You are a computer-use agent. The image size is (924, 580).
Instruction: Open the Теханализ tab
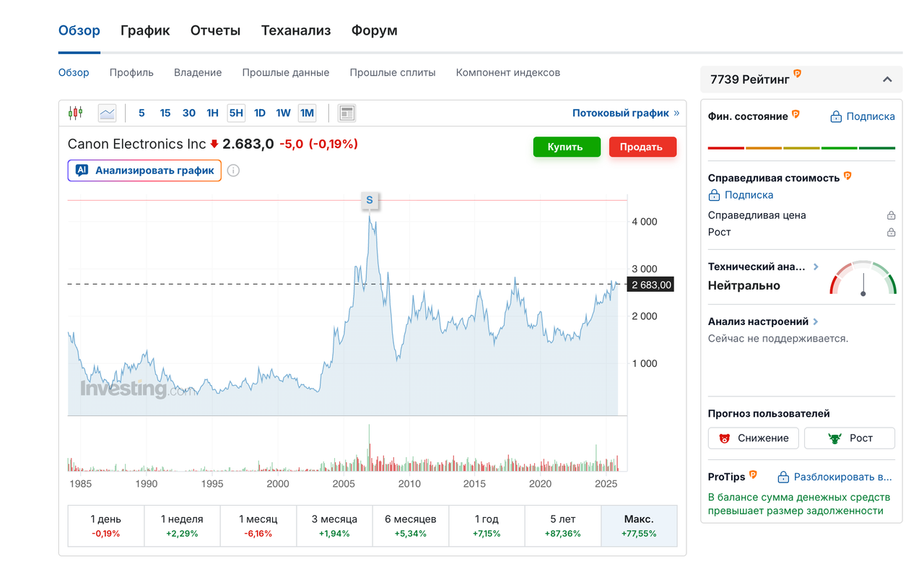pyautogui.click(x=296, y=30)
